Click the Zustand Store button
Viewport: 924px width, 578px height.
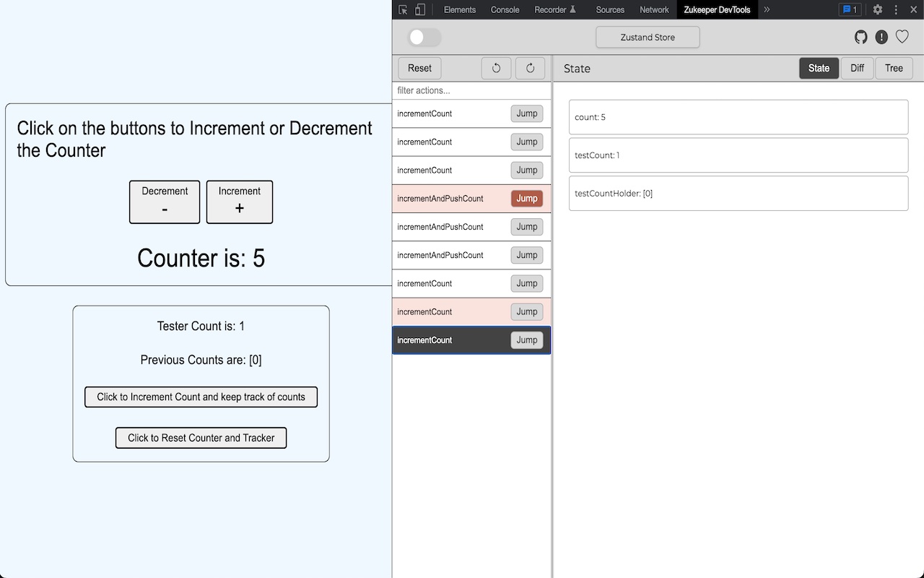point(648,37)
